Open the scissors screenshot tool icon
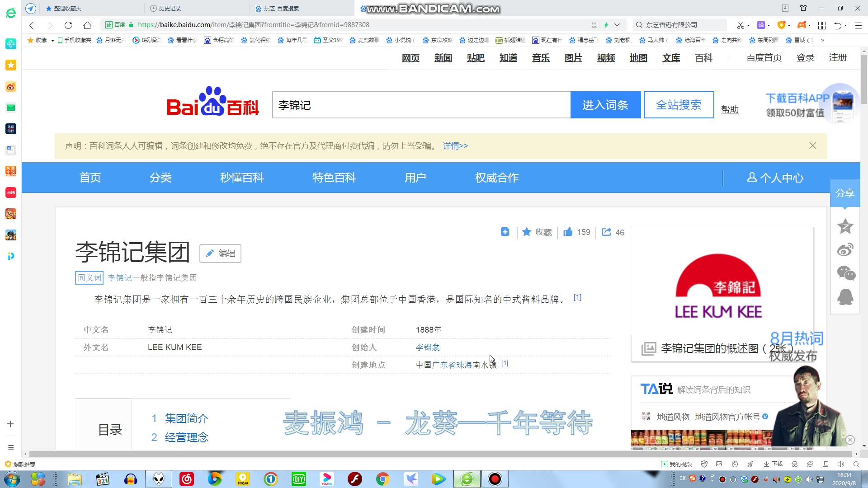The width and height of the screenshot is (868, 488). 740,25
